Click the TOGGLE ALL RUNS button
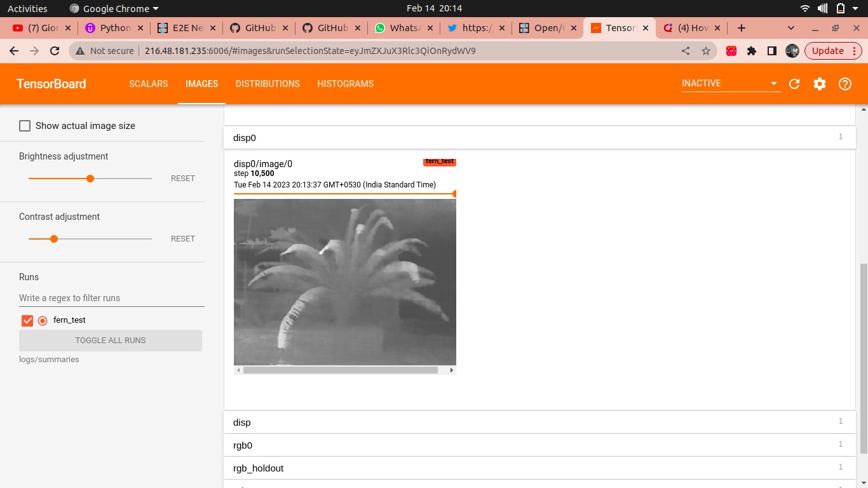The image size is (868, 488). pyautogui.click(x=110, y=340)
